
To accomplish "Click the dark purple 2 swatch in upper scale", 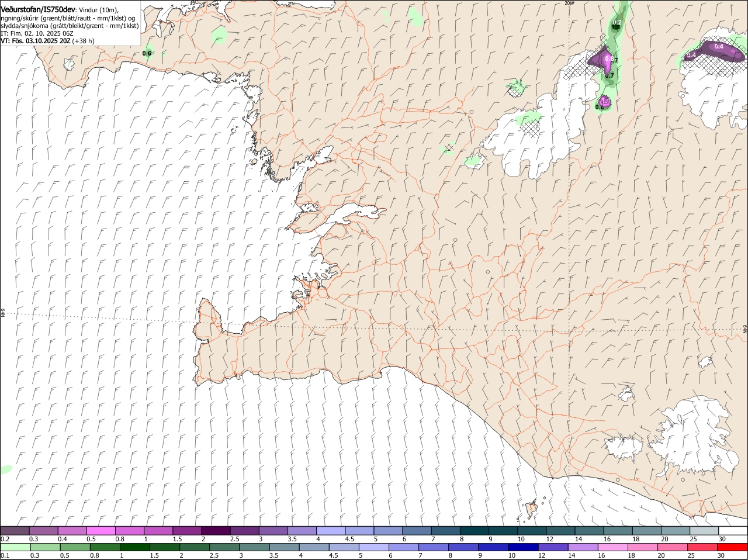I will 216,530.
